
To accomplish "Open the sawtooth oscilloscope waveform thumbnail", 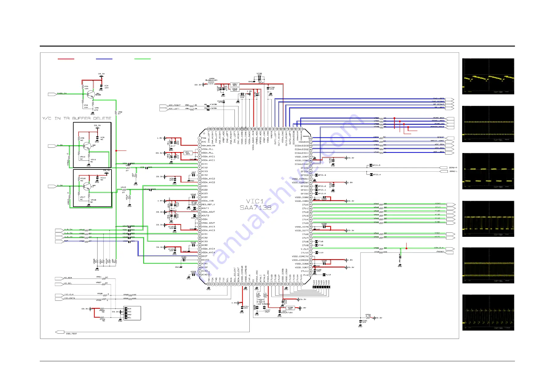I will click(x=488, y=76).
